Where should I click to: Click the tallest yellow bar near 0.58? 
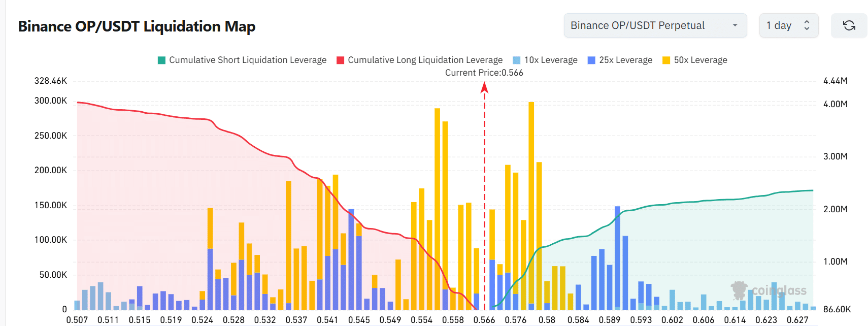point(531,203)
